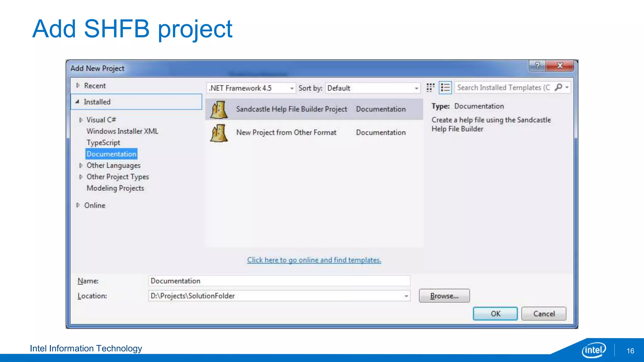This screenshot has height=362, width=644.
Task: Expand the Visual C# node
Action: click(x=81, y=120)
